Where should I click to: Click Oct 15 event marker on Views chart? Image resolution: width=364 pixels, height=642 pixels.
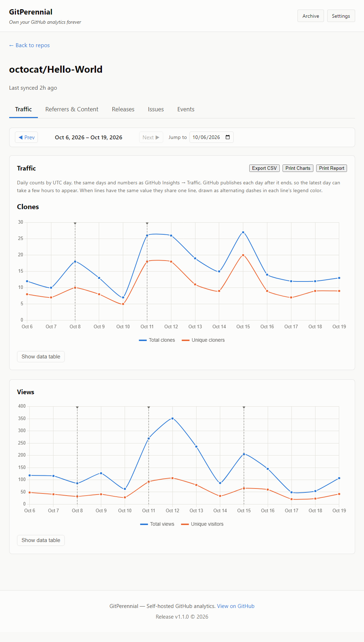[x=244, y=407]
